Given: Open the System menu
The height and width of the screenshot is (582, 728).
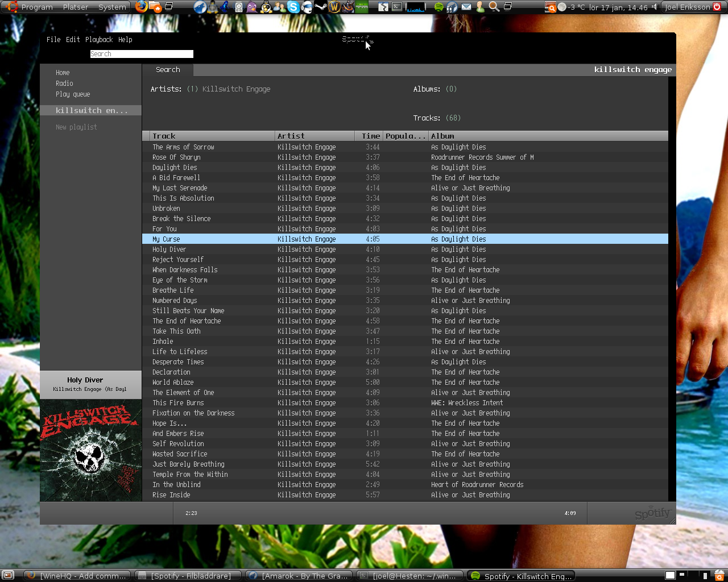Looking at the screenshot, I should pos(112,7).
